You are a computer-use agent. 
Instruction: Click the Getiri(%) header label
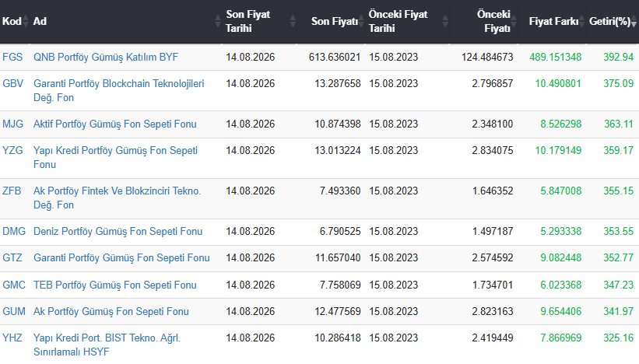(x=609, y=21)
